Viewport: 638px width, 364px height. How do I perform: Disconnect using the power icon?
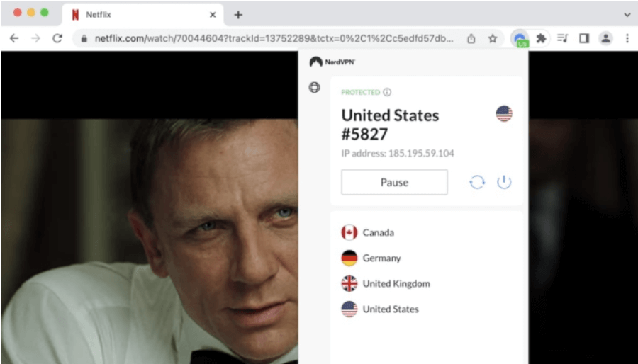(x=504, y=183)
